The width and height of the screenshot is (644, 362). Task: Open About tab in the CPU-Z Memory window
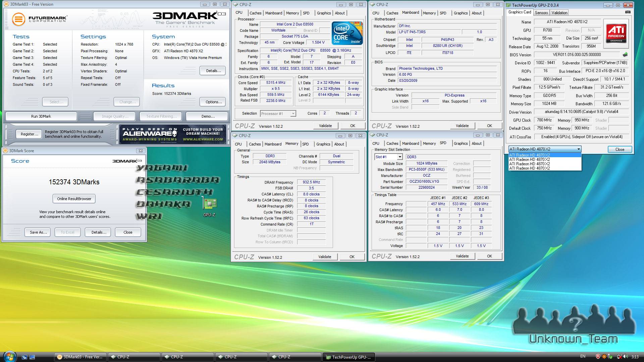tap(339, 144)
